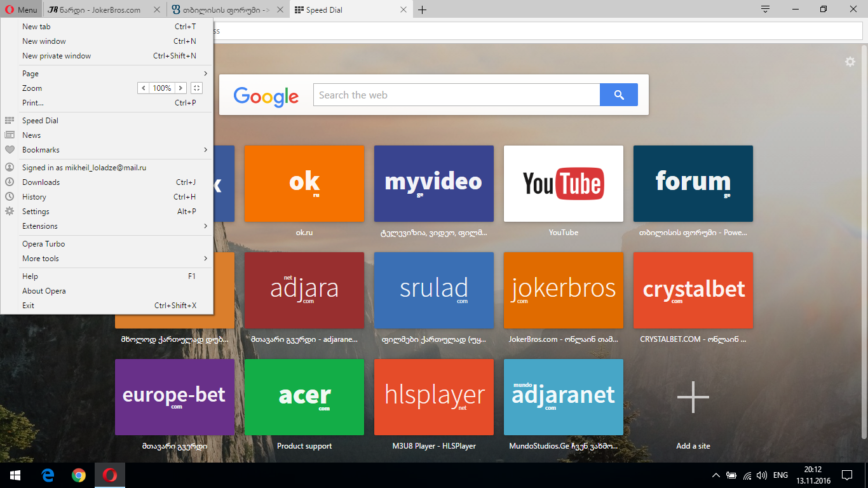The width and height of the screenshot is (868, 488).
Task: Click the Speed Dial customize gear icon
Action: click(x=850, y=62)
